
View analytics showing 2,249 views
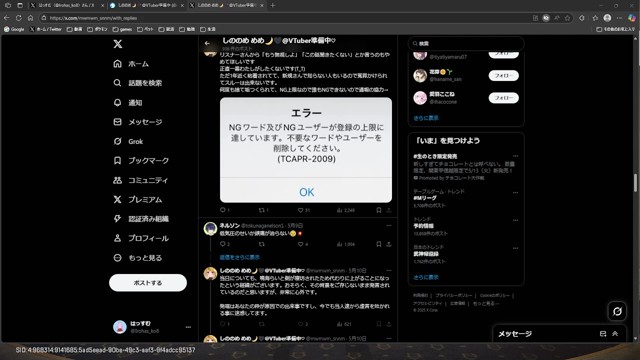(346, 210)
